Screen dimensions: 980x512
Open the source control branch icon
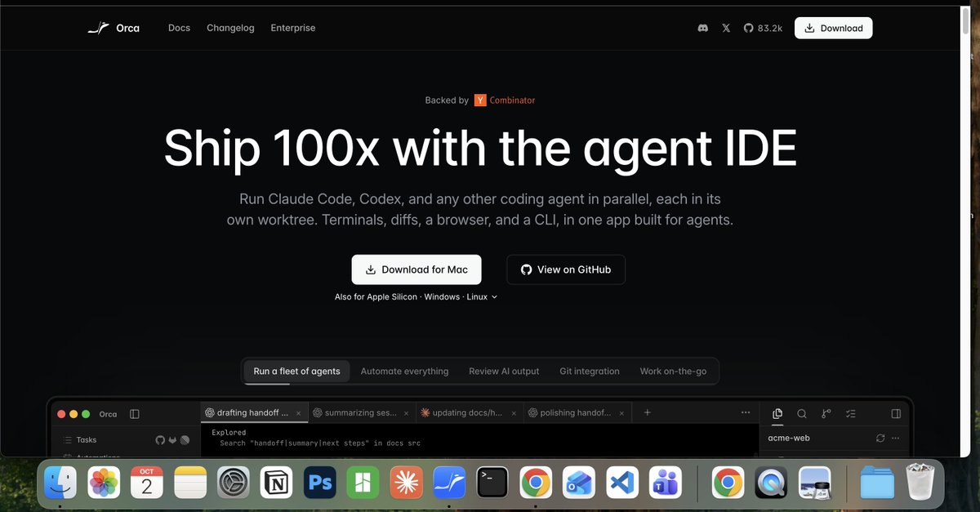coord(826,414)
